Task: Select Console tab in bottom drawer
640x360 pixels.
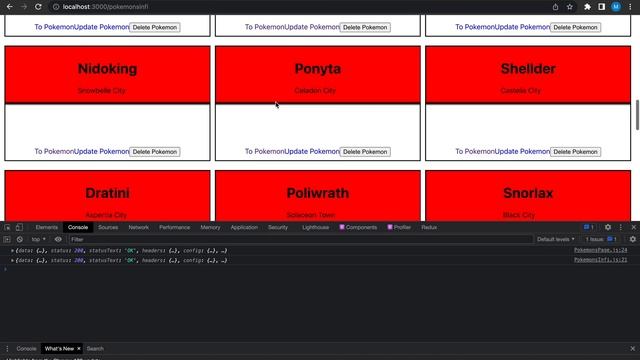Action: pos(27,349)
